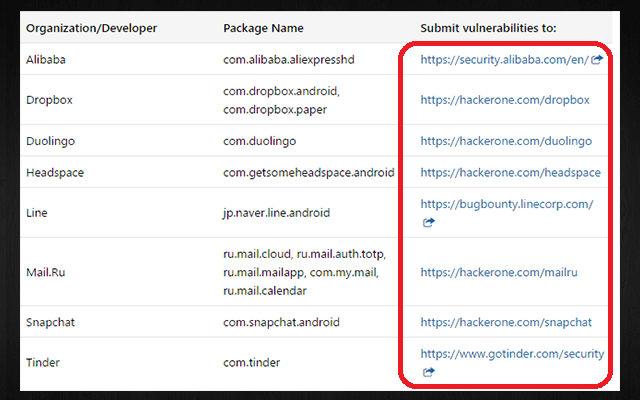The height and width of the screenshot is (400, 640).
Task: Open the hackerone.com/dropbox link
Action: coord(505,100)
